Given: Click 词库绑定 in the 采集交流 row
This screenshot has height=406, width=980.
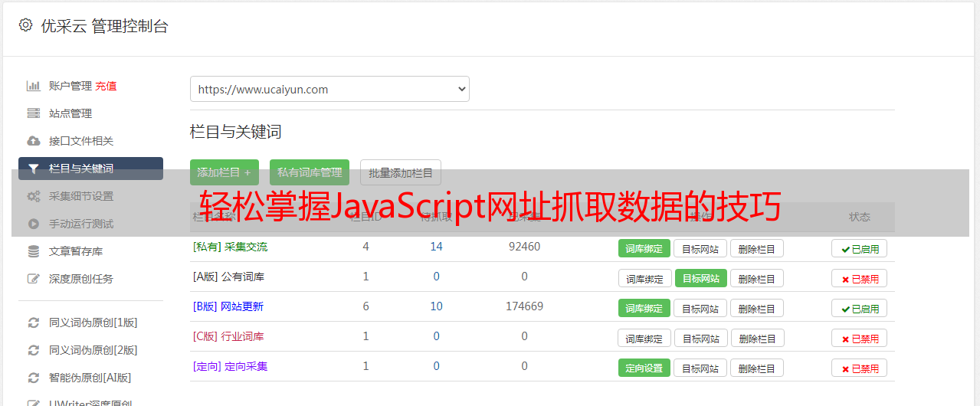Looking at the screenshot, I should pos(644,248).
